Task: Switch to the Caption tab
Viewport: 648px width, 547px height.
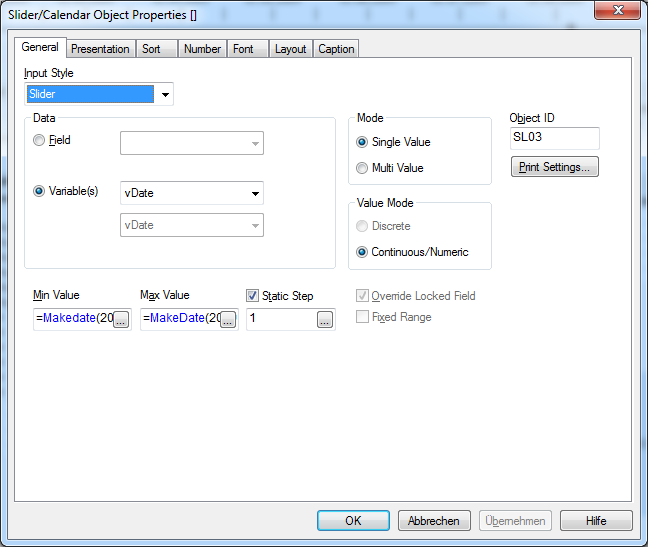Action: [336, 49]
